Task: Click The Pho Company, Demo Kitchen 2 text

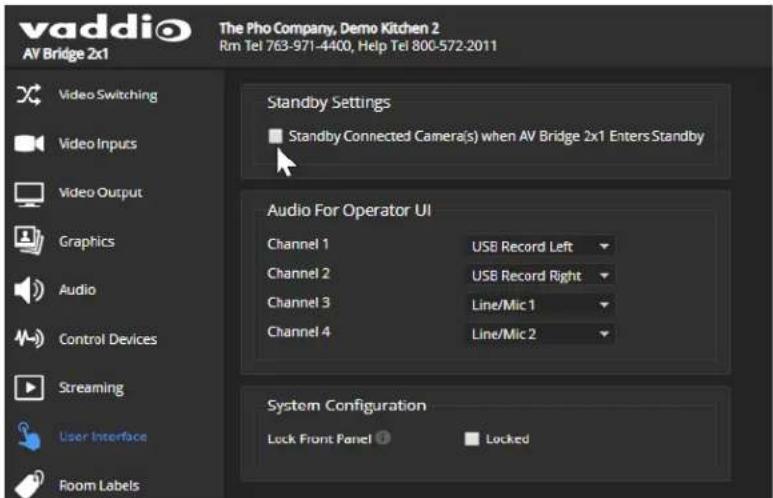Action: click(x=329, y=28)
